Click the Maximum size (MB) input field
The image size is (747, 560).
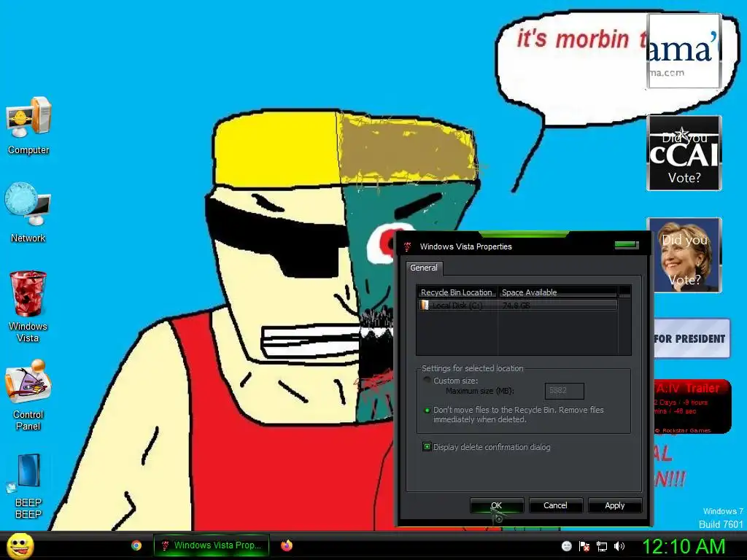tap(565, 391)
